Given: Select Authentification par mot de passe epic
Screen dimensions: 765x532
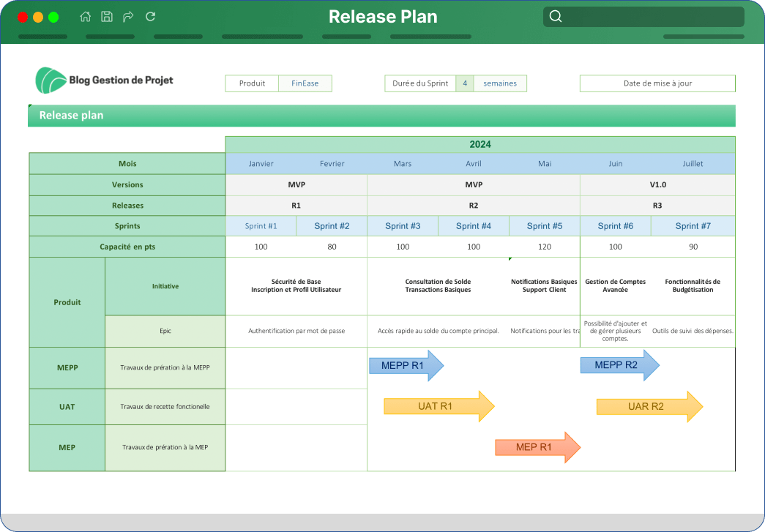Looking at the screenshot, I should 296,331.
